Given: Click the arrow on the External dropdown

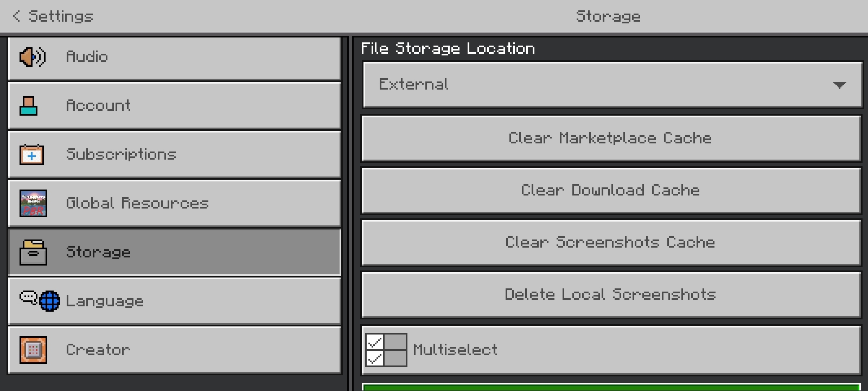Looking at the screenshot, I should tap(839, 85).
